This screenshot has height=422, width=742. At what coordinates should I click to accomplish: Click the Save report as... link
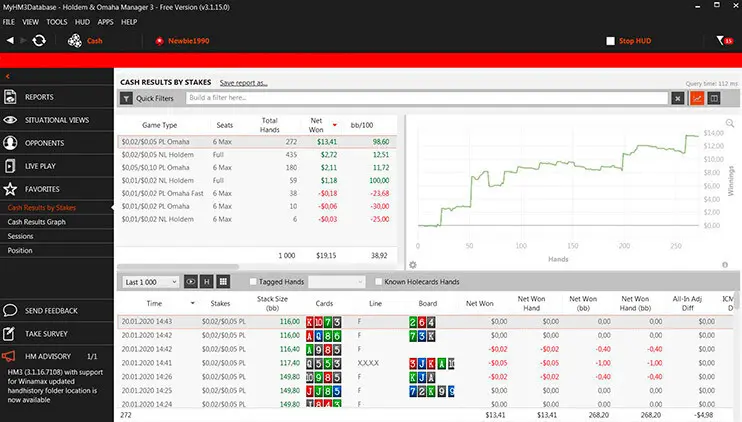pos(244,82)
